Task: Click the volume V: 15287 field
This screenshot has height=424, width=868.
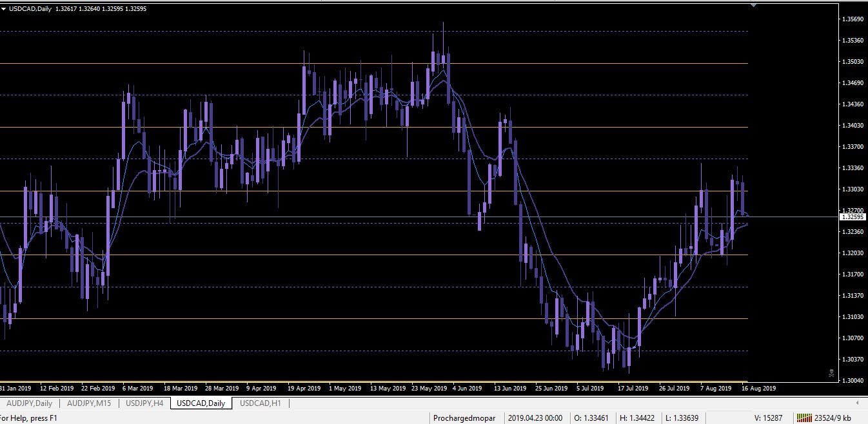Action: [x=768, y=418]
